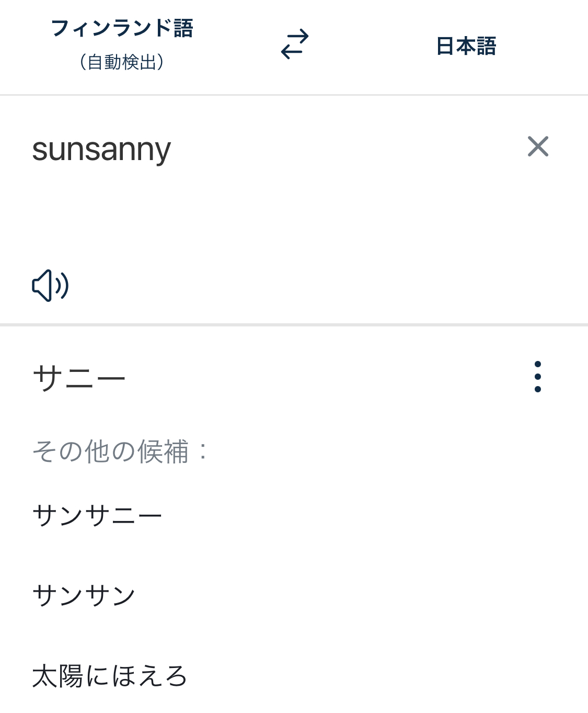Change the target language from Japanese

(466, 46)
